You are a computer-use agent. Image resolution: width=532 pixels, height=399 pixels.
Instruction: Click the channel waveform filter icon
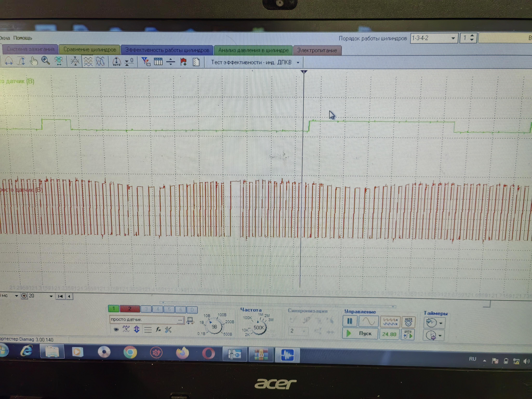[x=126, y=329]
